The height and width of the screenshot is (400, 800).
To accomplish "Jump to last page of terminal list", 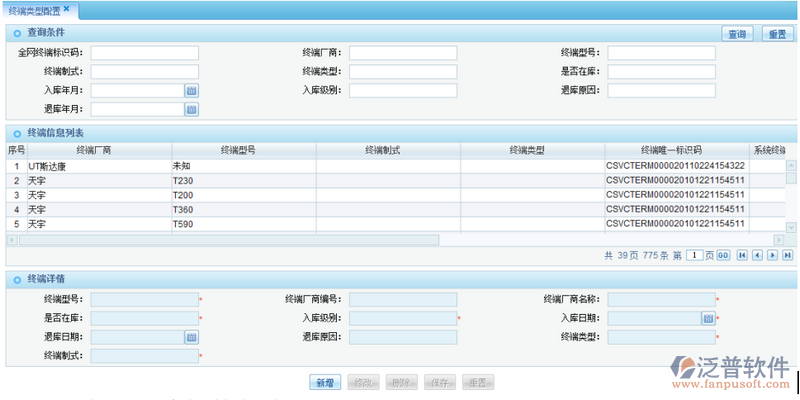I will pyautogui.click(x=787, y=256).
